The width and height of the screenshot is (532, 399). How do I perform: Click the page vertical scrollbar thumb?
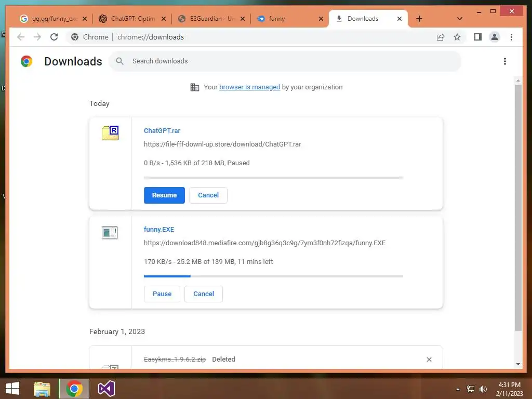click(x=518, y=208)
